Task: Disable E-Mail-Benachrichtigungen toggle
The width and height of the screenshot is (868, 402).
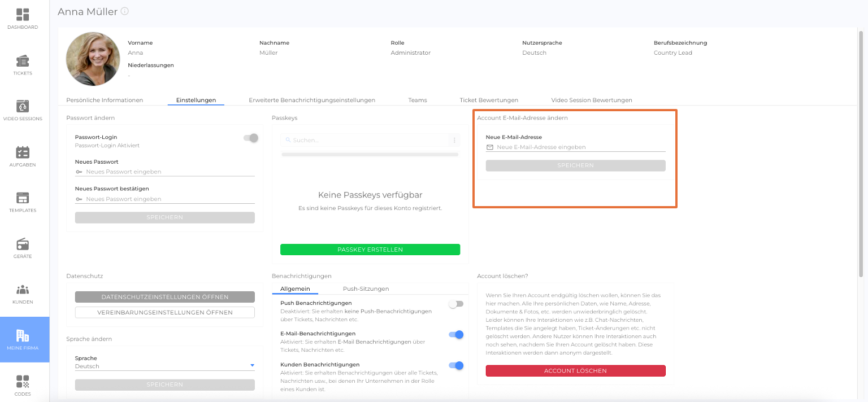Action: pyautogui.click(x=455, y=334)
